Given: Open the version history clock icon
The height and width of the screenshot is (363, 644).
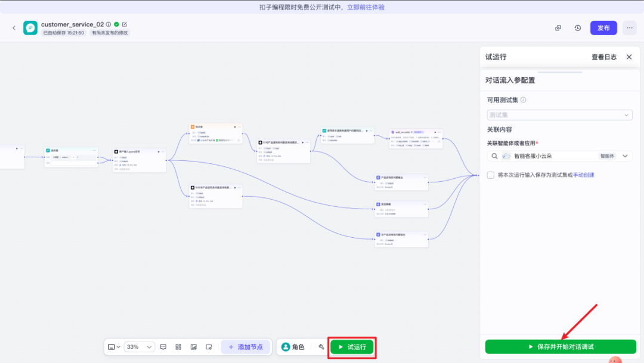Looking at the screenshot, I should 578,28.
